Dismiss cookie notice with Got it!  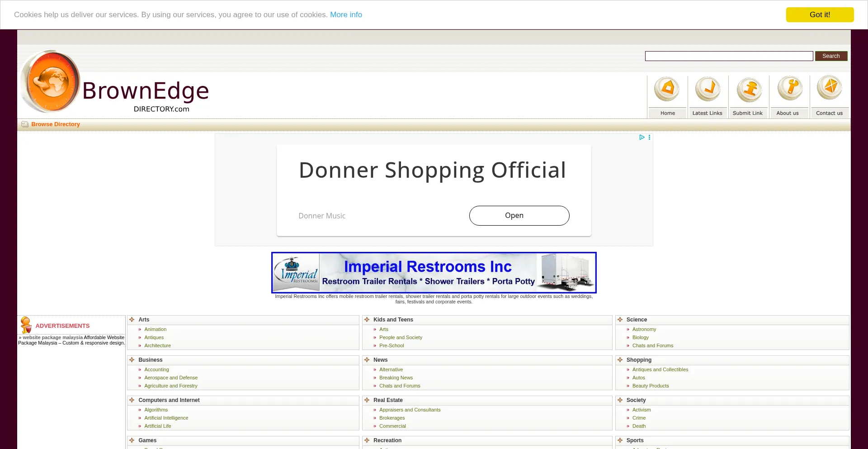pyautogui.click(x=819, y=14)
